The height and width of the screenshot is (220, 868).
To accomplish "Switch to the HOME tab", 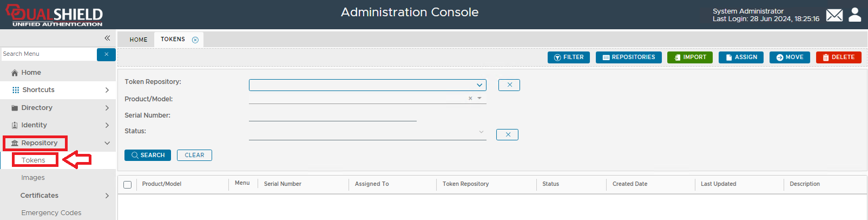I will pos(139,40).
